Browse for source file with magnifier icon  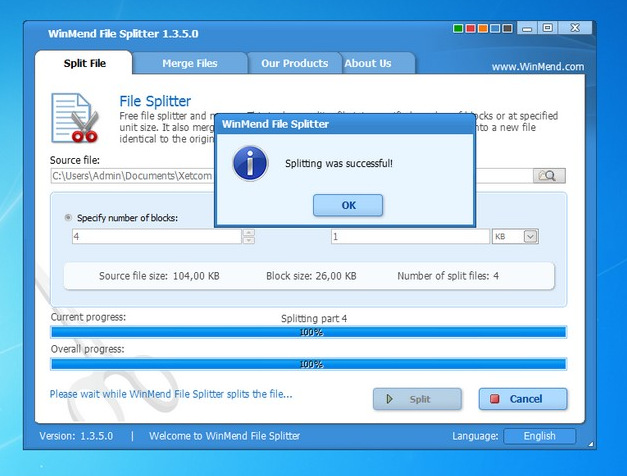click(x=549, y=176)
